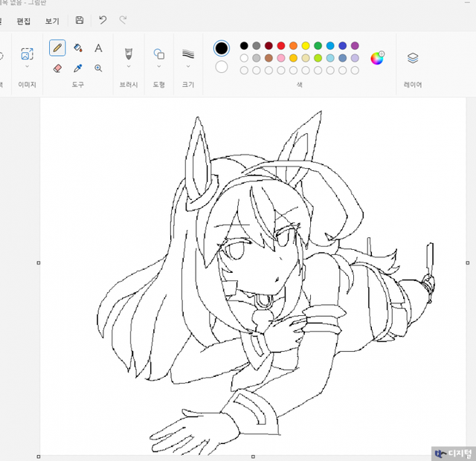Select the Eraser tool
The image size is (476, 461).
57,68
